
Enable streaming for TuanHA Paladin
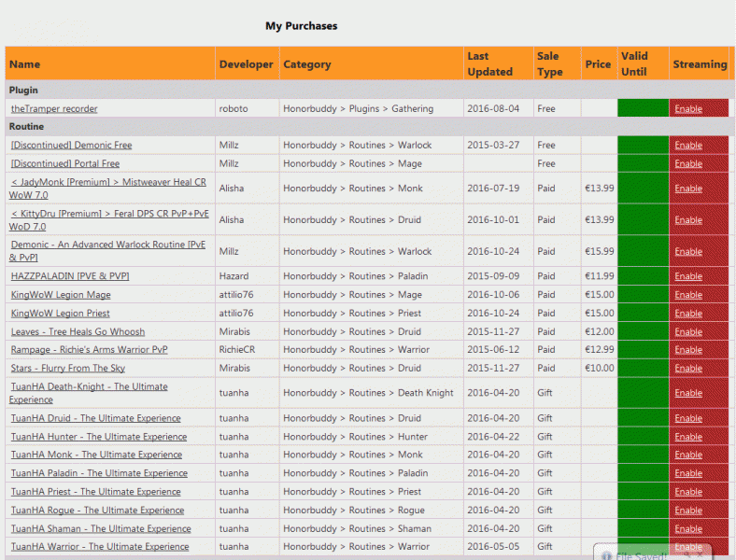pyautogui.click(x=688, y=473)
